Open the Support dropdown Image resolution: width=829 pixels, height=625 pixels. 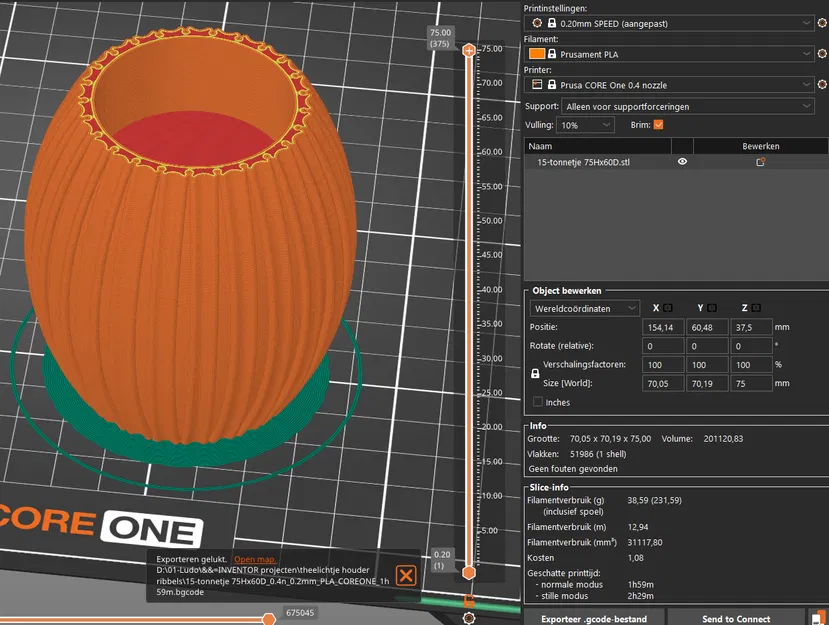(x=688, y=106)
